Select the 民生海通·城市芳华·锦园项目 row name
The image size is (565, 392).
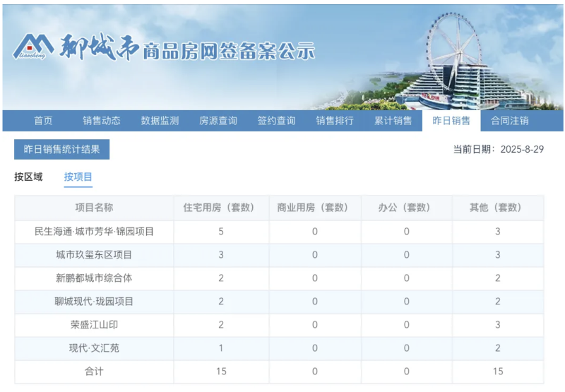click(94, 231)
